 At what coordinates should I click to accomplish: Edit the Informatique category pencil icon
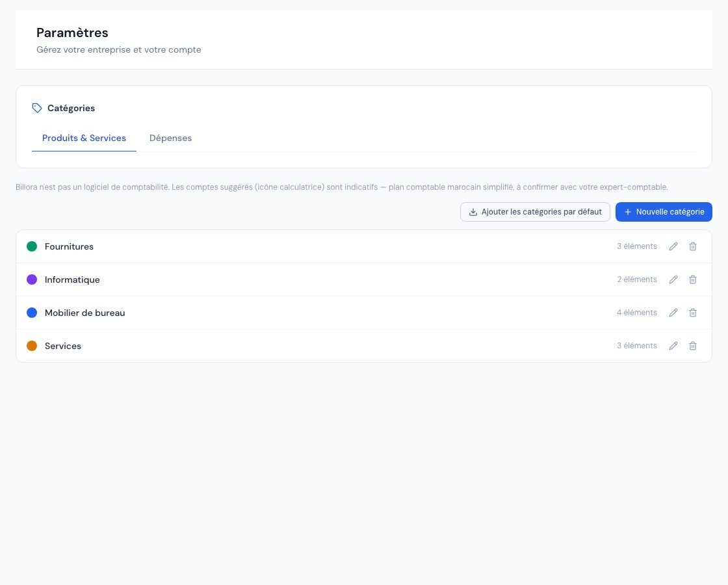(673, 279)
